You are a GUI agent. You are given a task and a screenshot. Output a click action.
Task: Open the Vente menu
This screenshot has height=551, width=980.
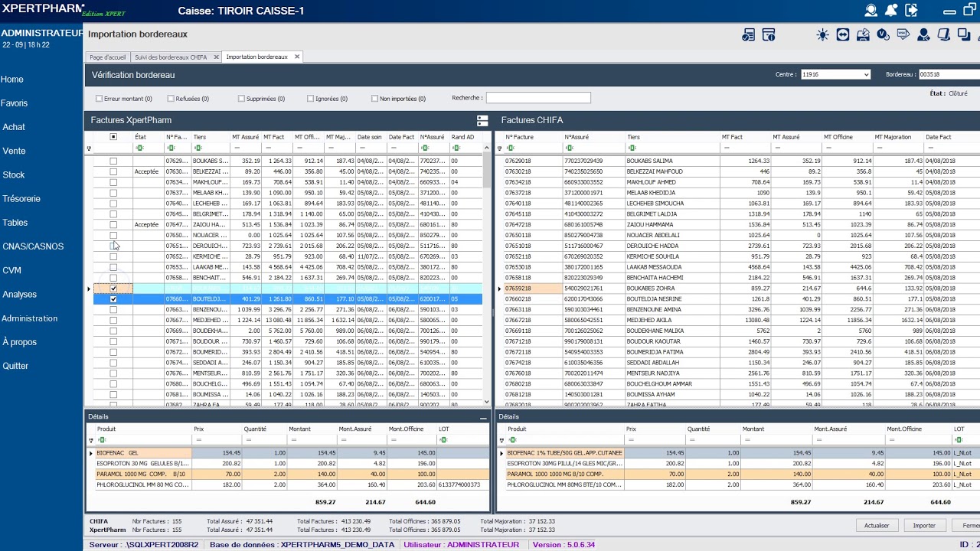(x=14, y=152)
